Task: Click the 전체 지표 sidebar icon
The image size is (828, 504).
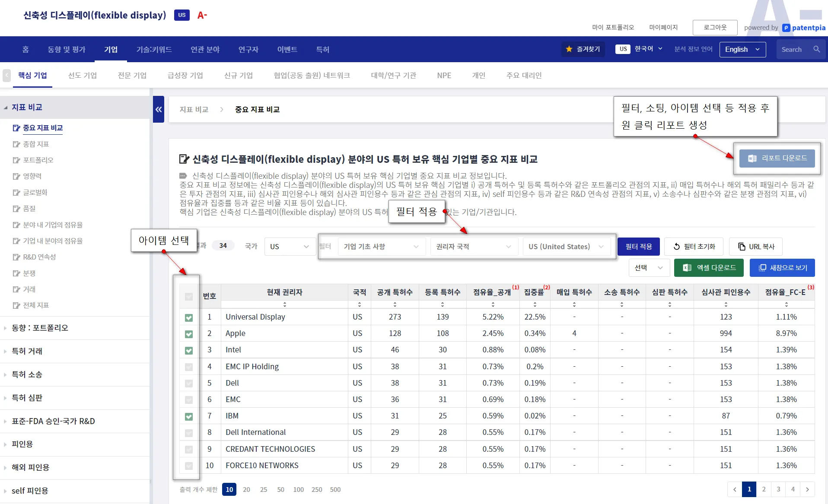Action: [x=16, y=305]
